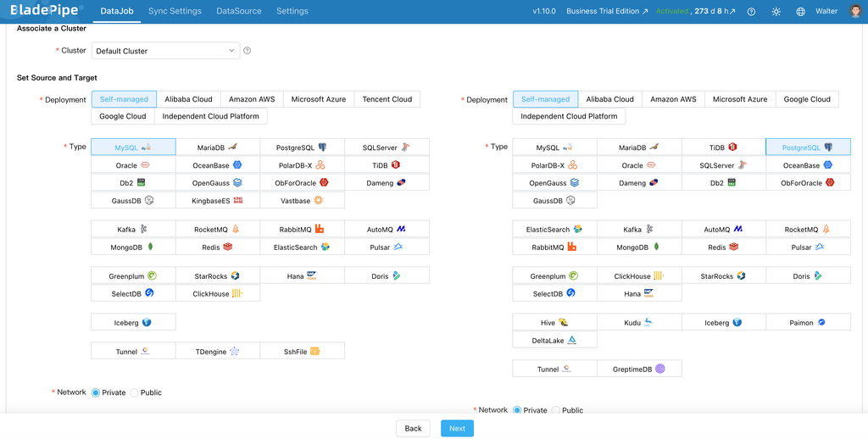The width and height of the screenshot is (868, 439).
Task: Go to Sync Settings tab
Action: [175, 11]
